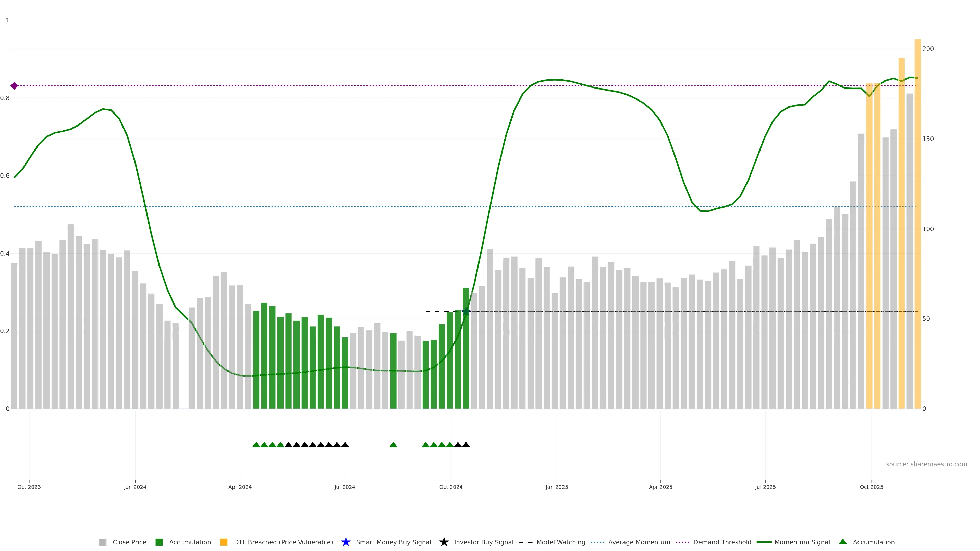
Task: Click the Jan 2025 axis tick label
Action: coord(557,487)
